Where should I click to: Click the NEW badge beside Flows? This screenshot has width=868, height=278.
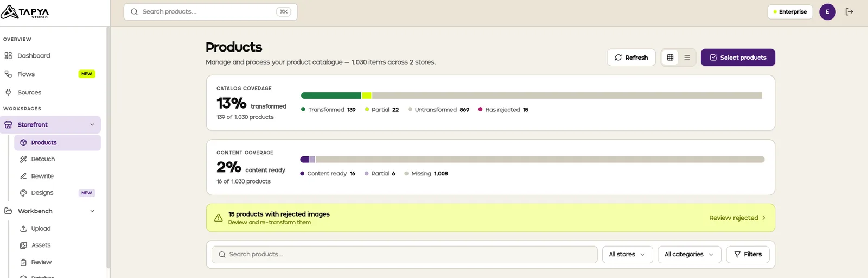pos(87,74)
